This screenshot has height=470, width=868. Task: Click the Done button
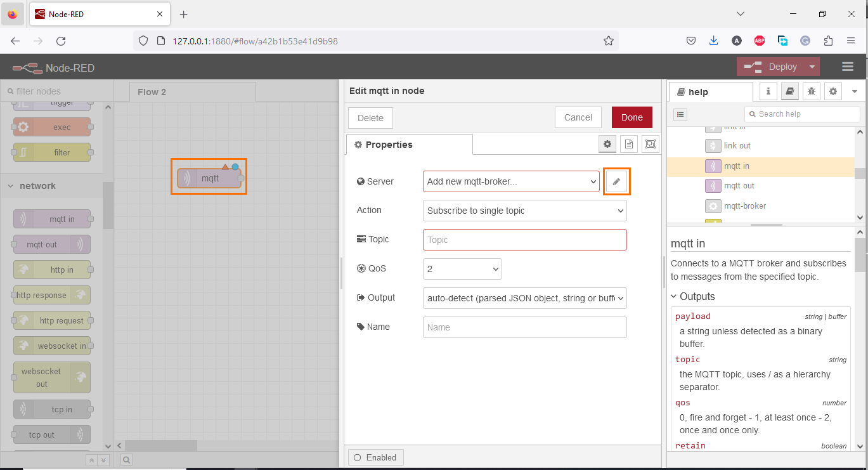click(x=632, y=117)
